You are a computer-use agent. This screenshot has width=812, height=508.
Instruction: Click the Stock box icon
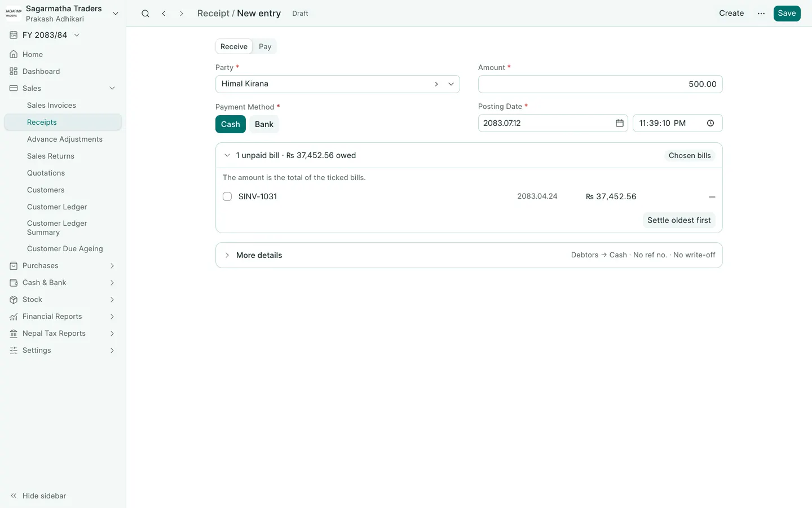tap(14, 300)
